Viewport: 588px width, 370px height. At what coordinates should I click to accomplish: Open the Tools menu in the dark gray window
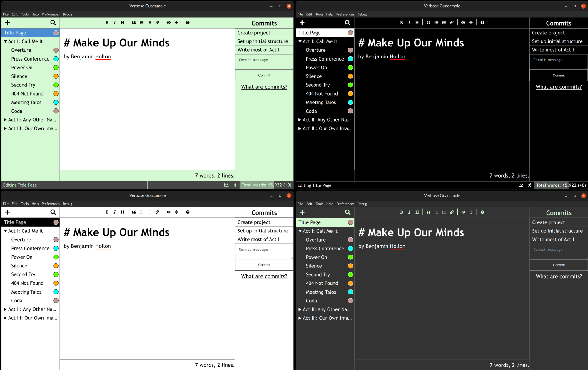point(319,204)
